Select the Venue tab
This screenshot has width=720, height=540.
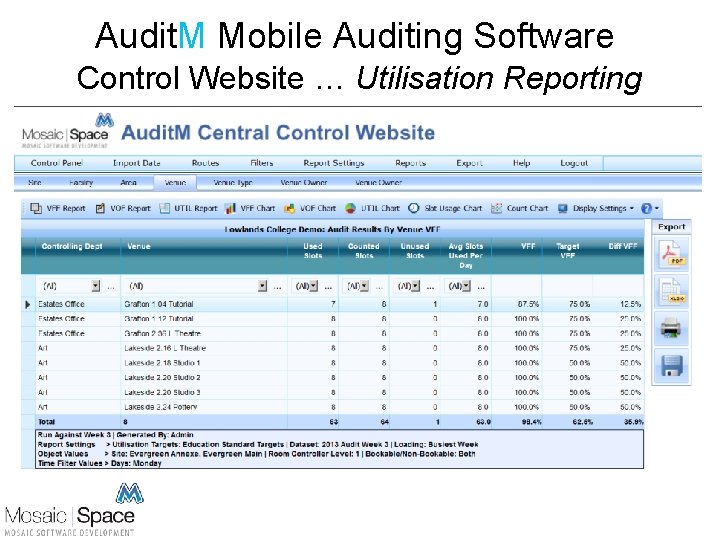coord(175,182)
